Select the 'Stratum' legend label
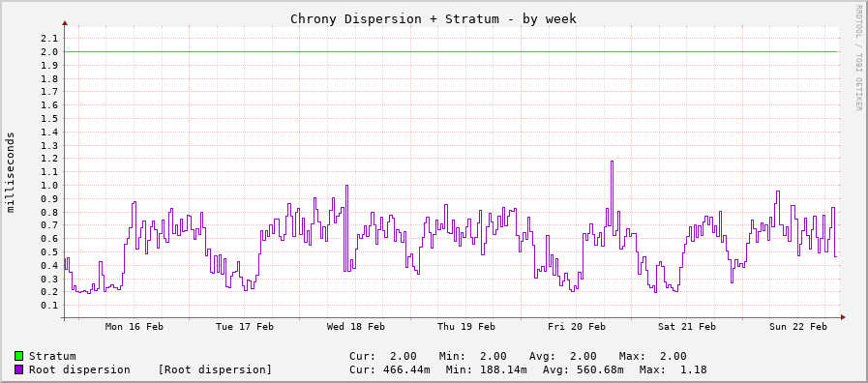Image resolution: width=868 pixels, height=383 pixels. tap(52, 356)
